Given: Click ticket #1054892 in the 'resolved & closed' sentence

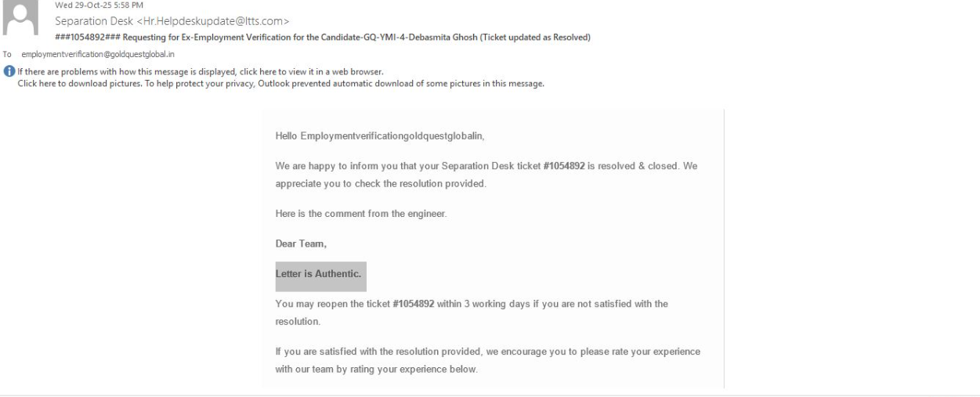Looking at the screenshot, I should coord(563,167).
